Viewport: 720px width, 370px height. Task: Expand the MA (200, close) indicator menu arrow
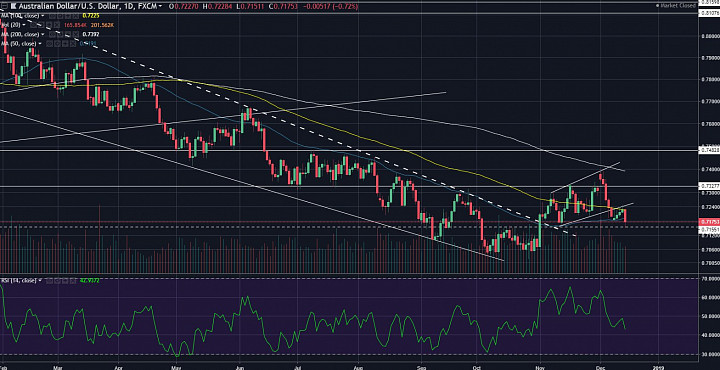point(43,34)
